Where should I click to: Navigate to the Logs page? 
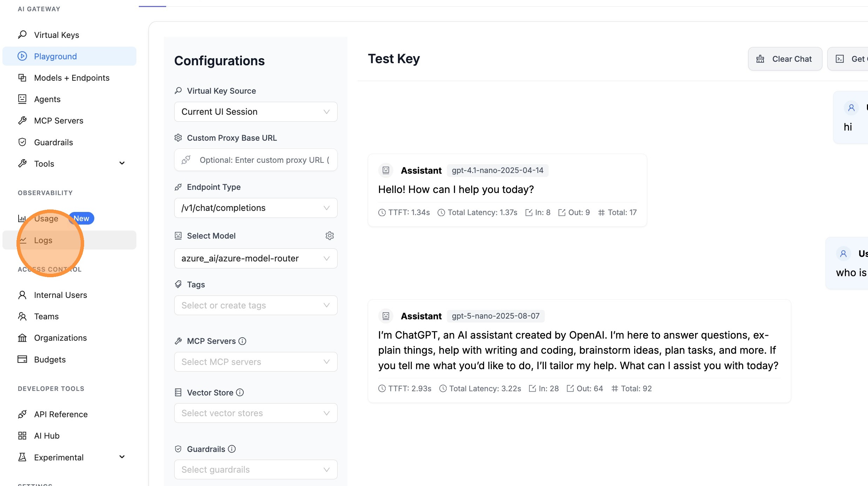[x=43, y=240]
